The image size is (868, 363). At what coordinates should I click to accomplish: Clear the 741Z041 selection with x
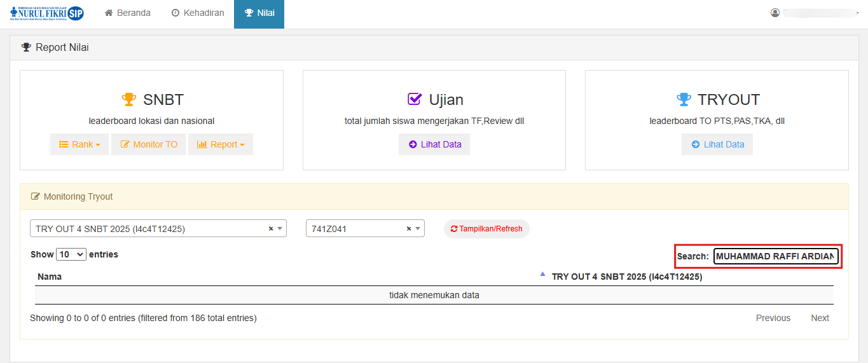click(x=409, y=229)
